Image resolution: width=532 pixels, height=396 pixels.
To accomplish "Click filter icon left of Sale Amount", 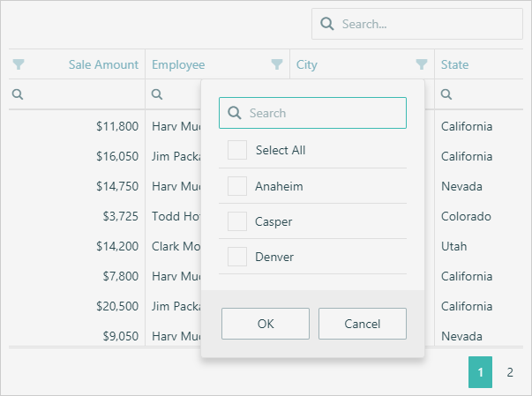I will click(19, 64).
